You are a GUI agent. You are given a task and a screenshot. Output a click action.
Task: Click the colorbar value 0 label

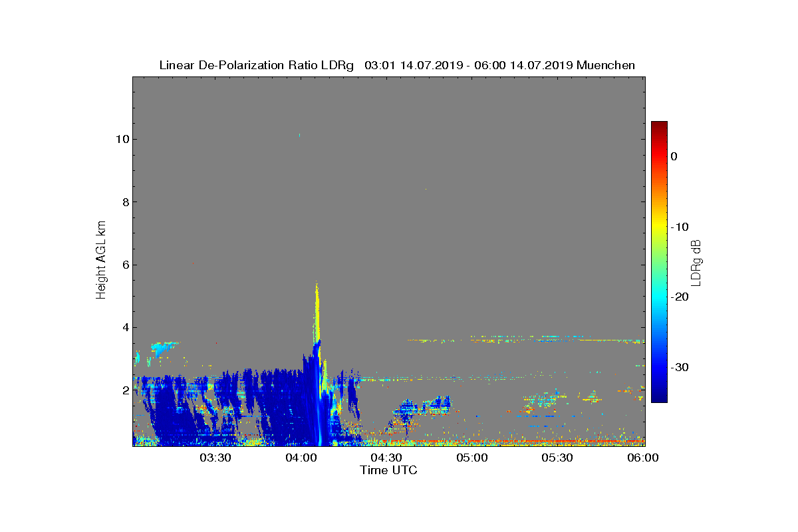674,156
